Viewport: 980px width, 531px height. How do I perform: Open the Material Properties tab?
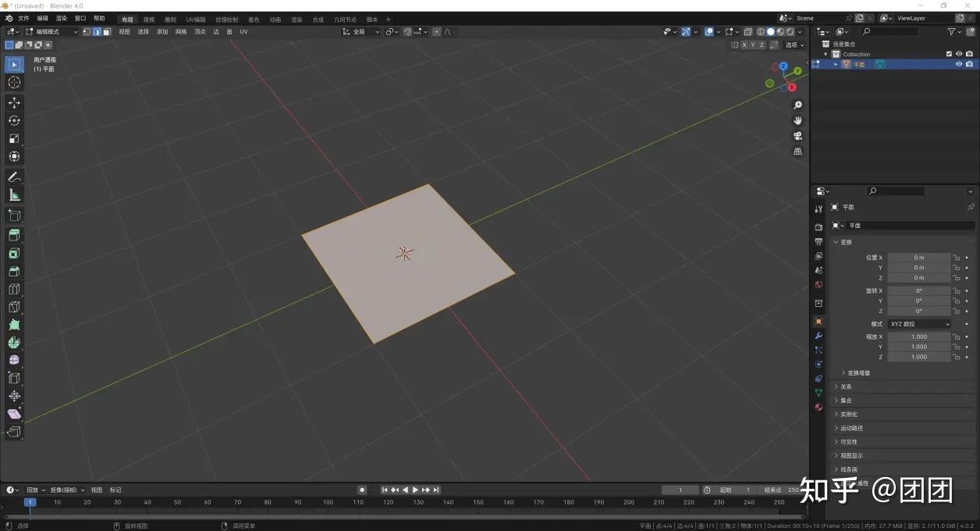818,408
